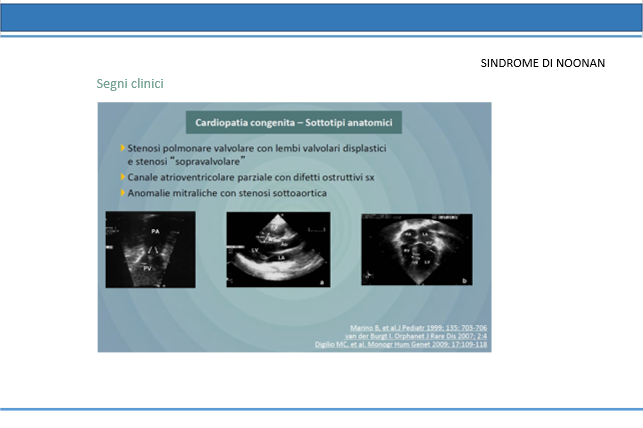Click the line 'e stenosi sopravalvolare'
This screenshot has width=643, height=428.
[186, 162]
